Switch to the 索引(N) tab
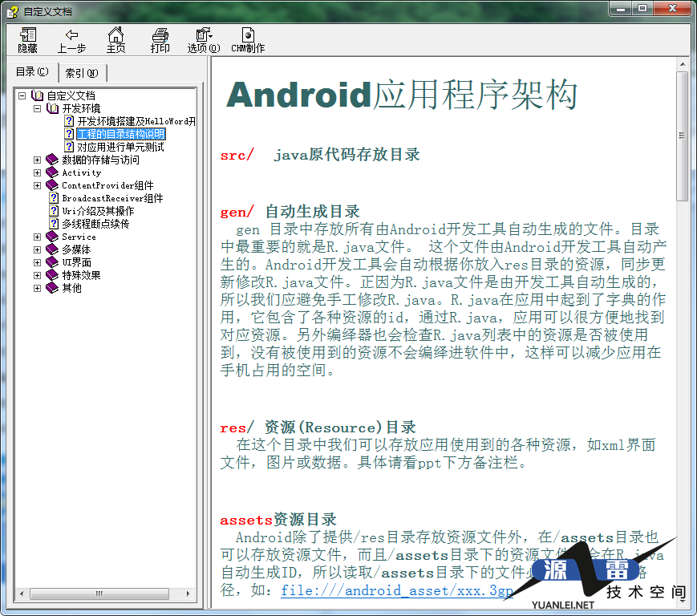Viewport: 697px width, 616px height. coord(83,73)
